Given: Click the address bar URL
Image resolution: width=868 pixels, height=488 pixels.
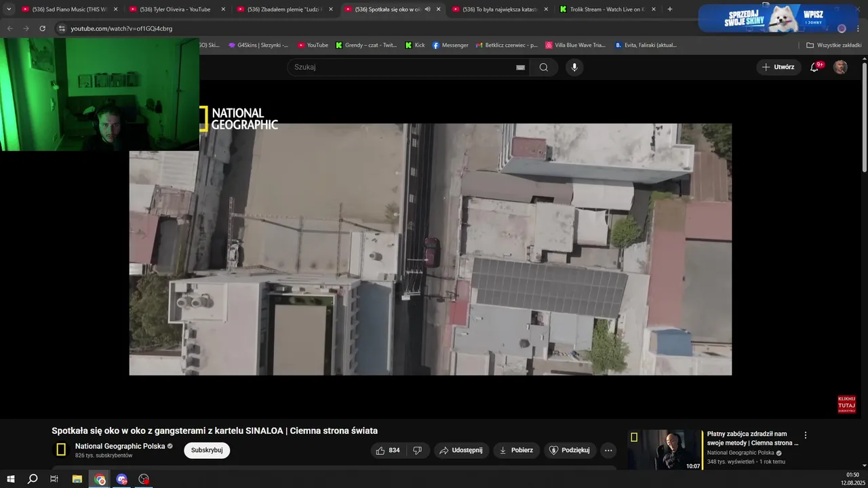Looking at the screenshot, I should [121, 28].
